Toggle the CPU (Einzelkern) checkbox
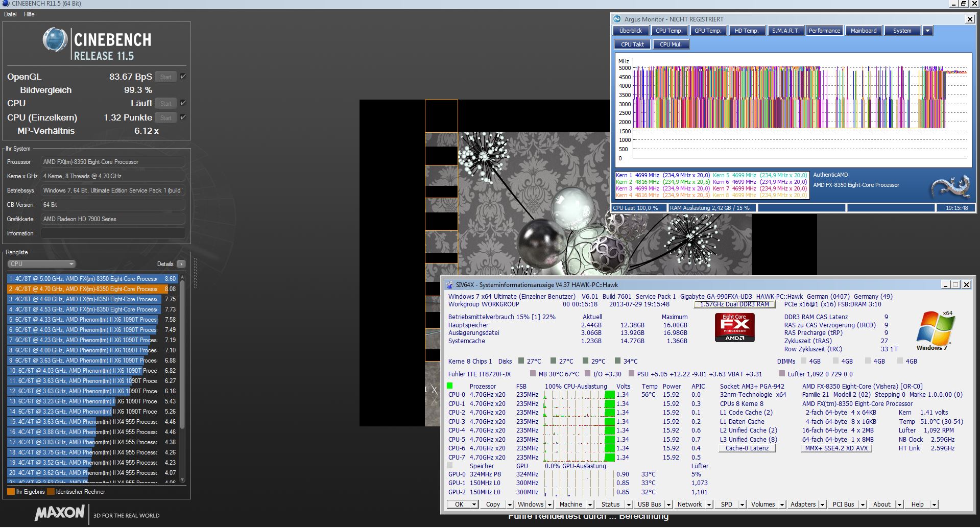This screenshot has width=980, height=528. (183, 117)
